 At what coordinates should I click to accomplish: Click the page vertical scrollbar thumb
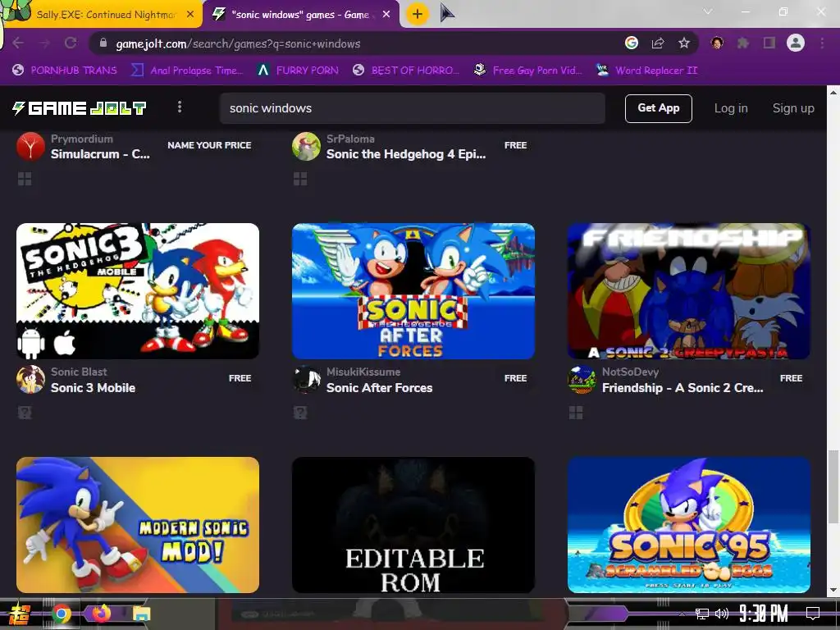[x=833, y=486]
